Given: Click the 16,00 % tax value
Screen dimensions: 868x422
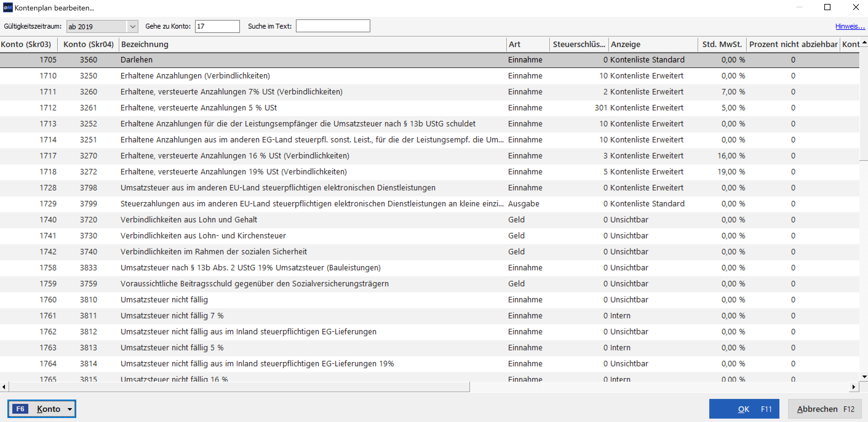Looking at the screenshot, I should tap(731, 156).
